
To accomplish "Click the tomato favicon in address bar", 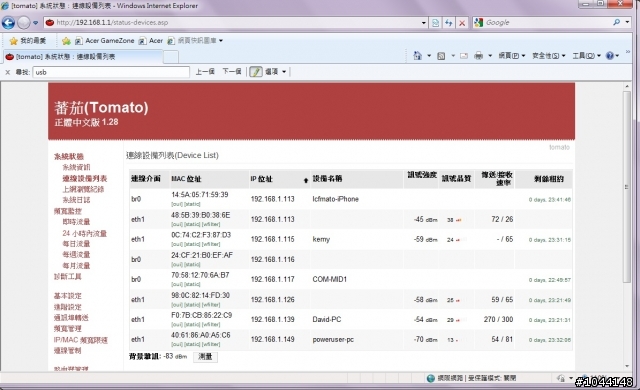I will click(50, 22).
